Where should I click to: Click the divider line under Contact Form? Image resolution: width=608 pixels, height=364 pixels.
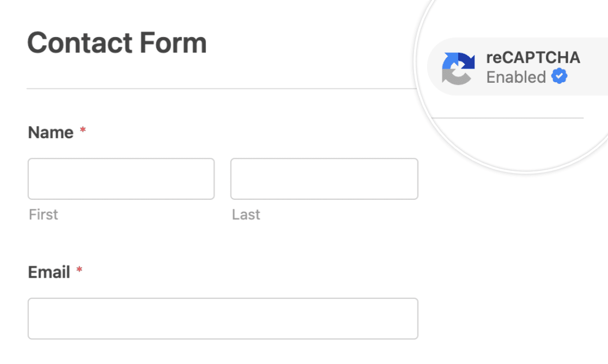coord(218,89)
